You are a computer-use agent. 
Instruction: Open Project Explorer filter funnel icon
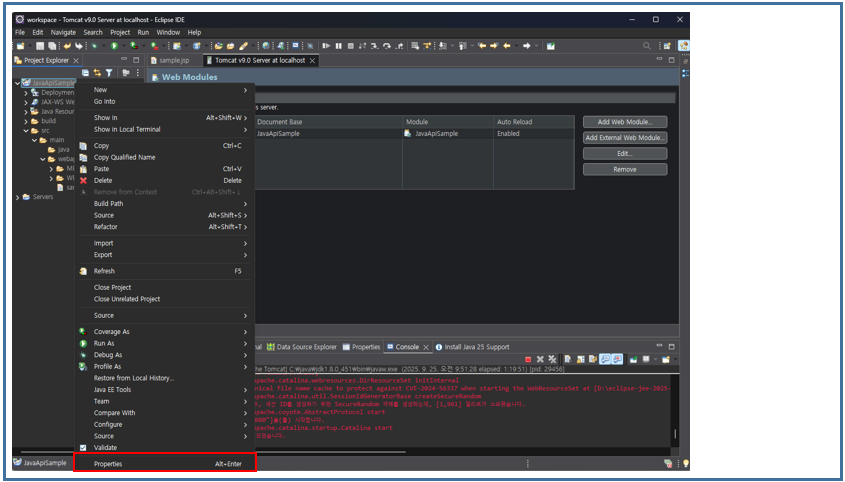(x=109, y=72)
